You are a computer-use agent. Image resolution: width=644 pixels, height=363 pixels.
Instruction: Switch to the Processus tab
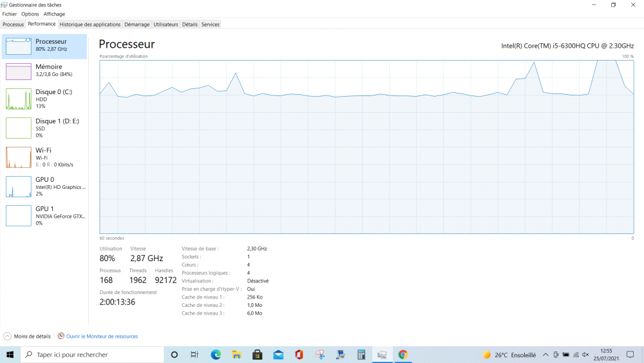pyautogui.click(x=13, y=25)
